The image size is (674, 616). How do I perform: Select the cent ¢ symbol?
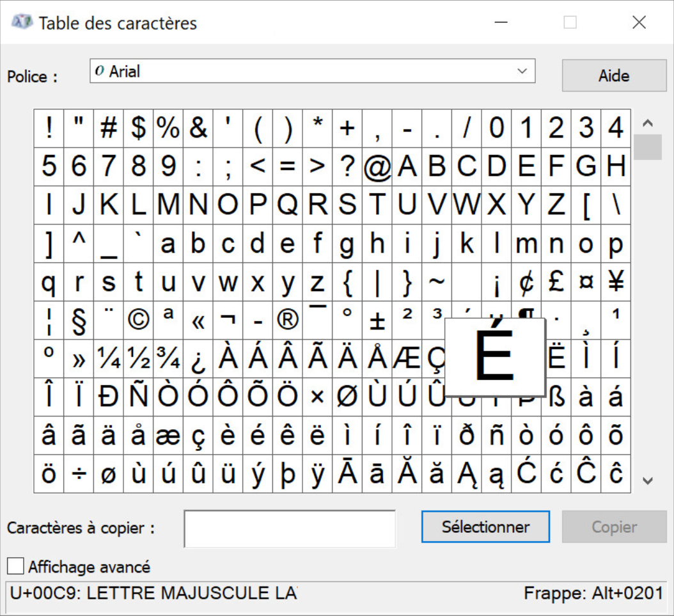tap(526, 282)
